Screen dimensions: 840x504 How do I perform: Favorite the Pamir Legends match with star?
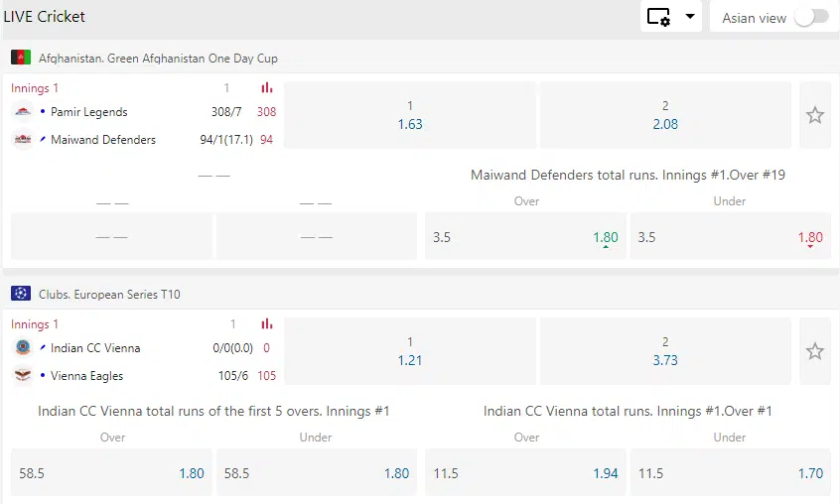[815, 115]
